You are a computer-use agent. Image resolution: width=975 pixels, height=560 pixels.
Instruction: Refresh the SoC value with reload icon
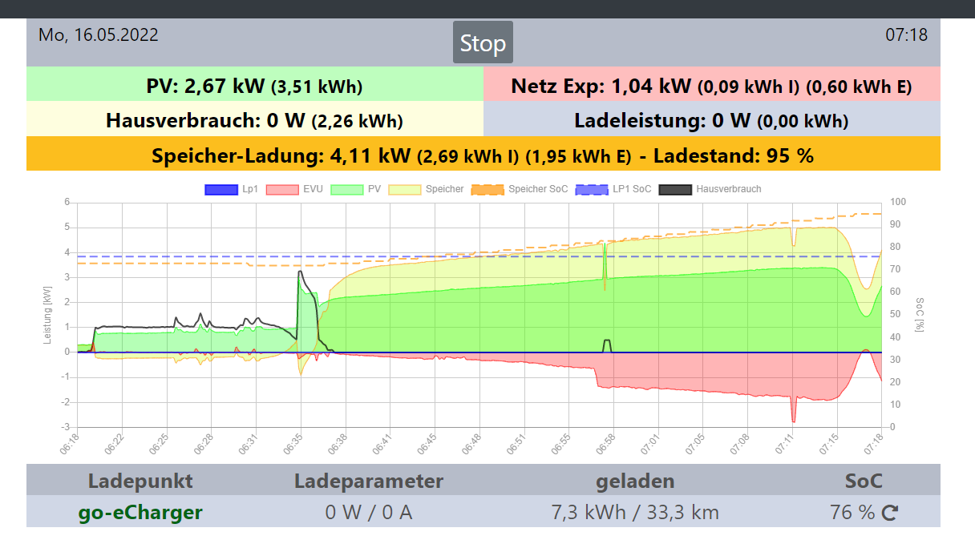[x=890, y=513]
